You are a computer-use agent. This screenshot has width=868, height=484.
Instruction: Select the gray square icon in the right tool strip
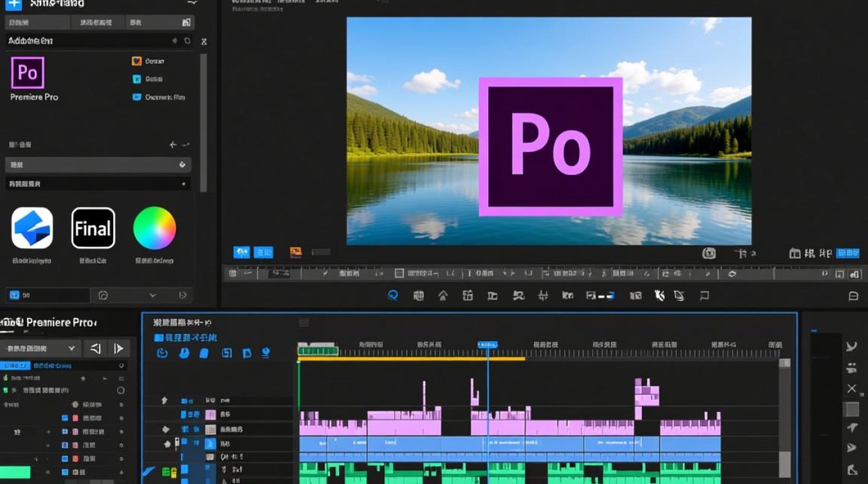[852, 409]
